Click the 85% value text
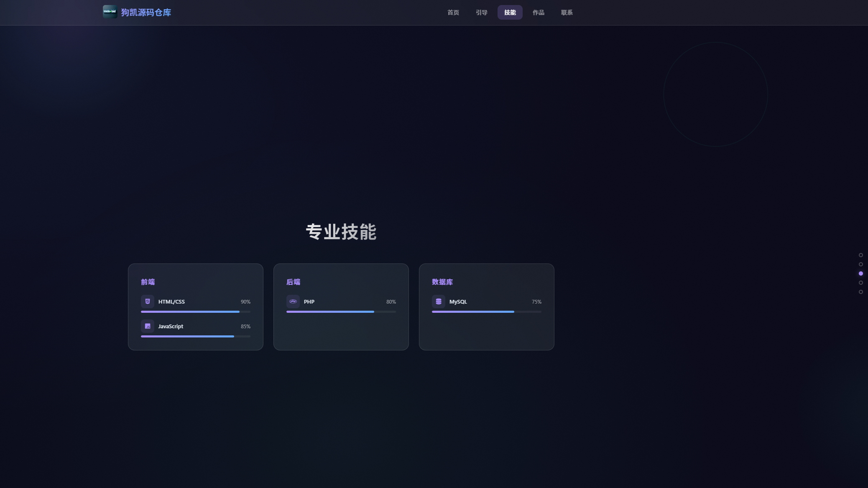 click(245, 326)
